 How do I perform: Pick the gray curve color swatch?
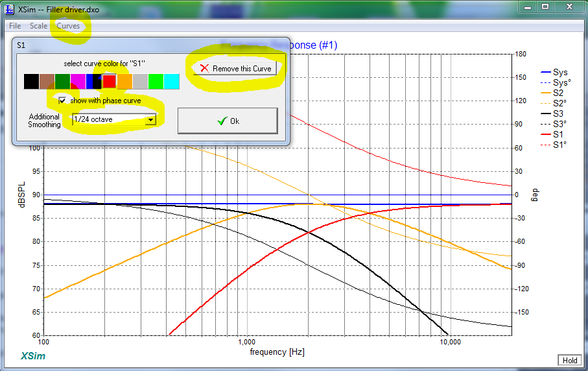(140, 82)
